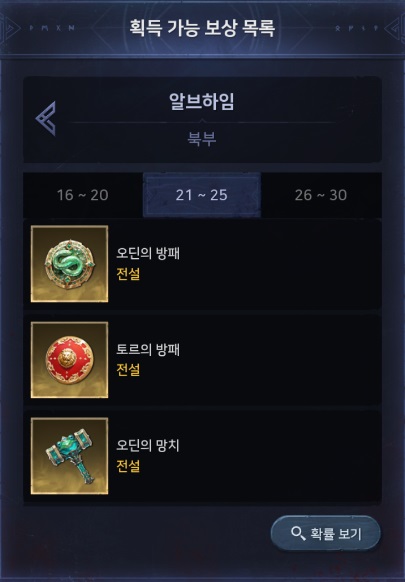
Task: Select the 21 ~ 25 level tab
Action: [202, 195]
